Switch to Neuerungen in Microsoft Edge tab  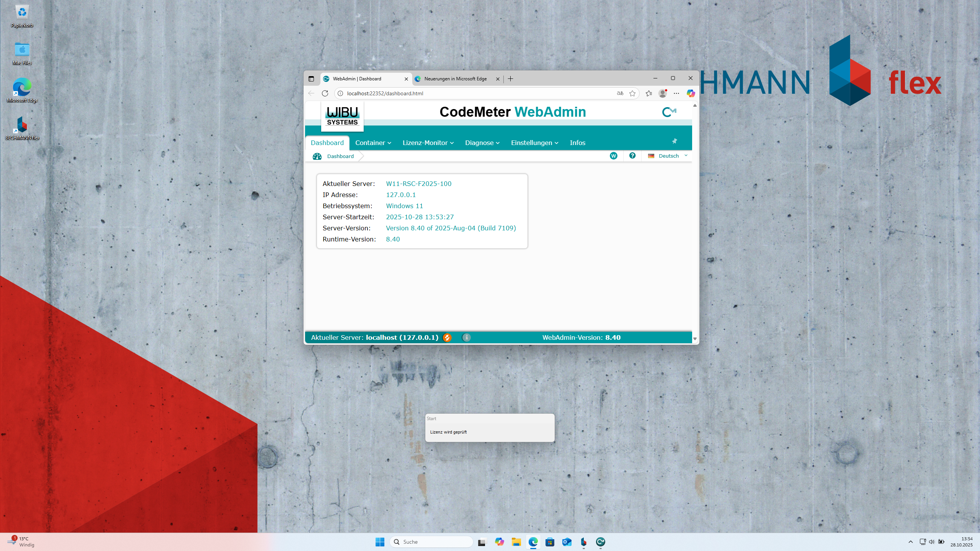point(455,79)
